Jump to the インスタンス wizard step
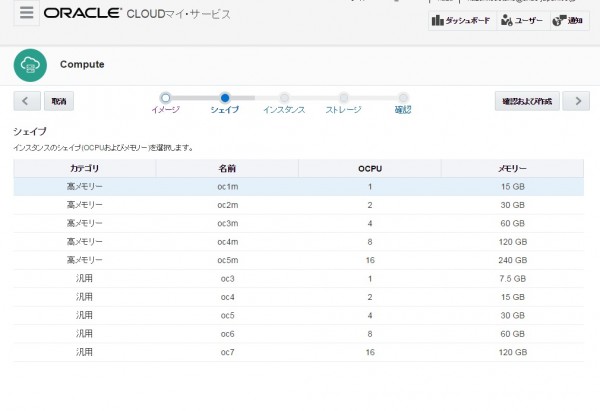Screen dimensions: 600x411 click(x=284, y=110)
